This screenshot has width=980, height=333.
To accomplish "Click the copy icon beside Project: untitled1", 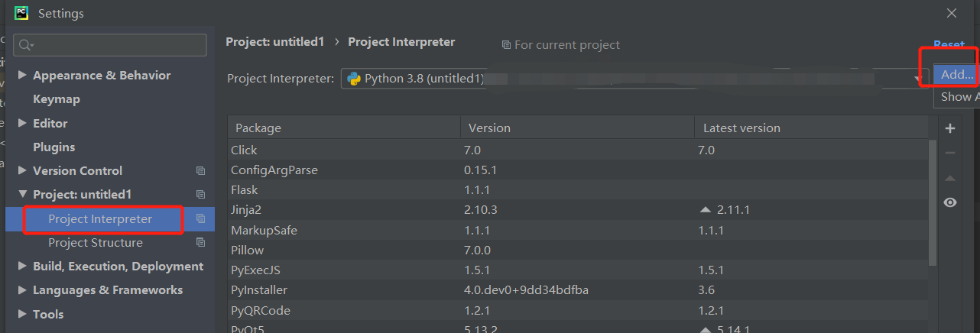I will [200, 195].
